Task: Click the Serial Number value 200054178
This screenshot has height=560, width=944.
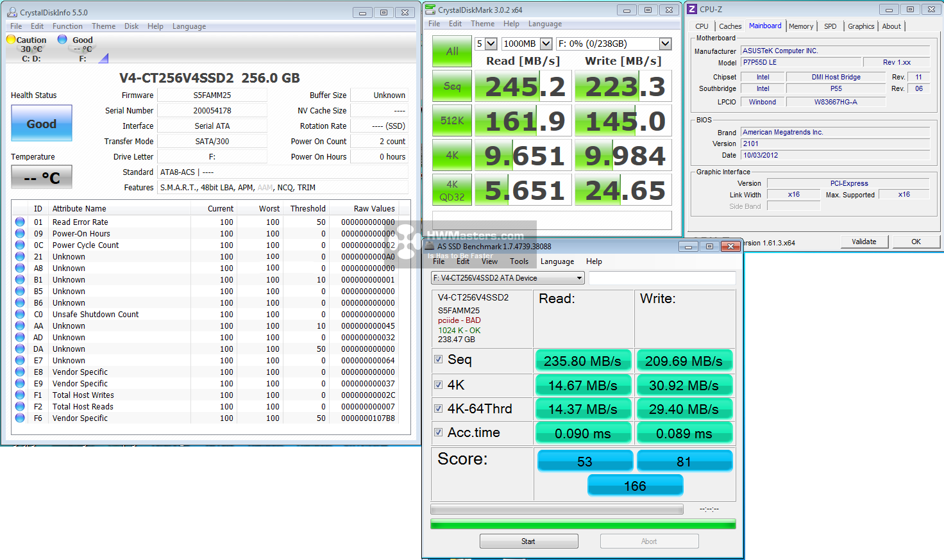Action: click(x=212, y=110)
